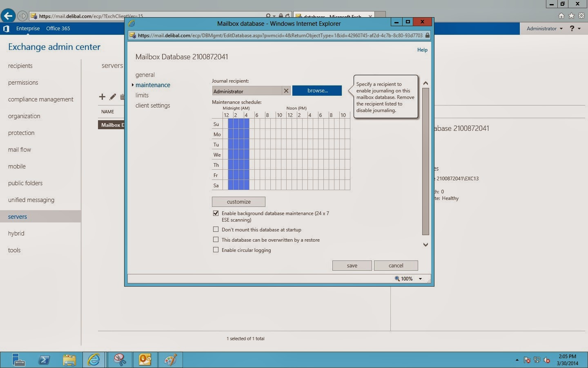Open Server Manager from the taskbar

pos(18,360)
